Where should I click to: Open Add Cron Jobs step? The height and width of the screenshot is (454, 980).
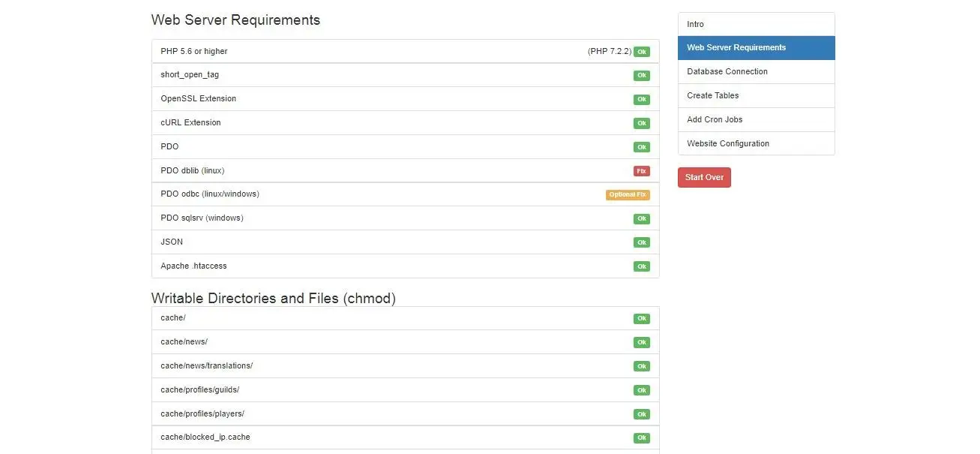click(x=756, y=119)
